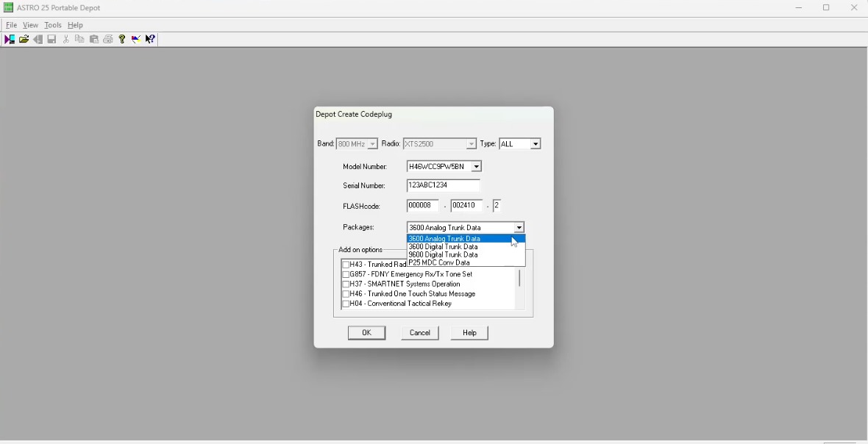Collapse the Packages dropdown via its arrow
The image size is (868, 444).
519,227
